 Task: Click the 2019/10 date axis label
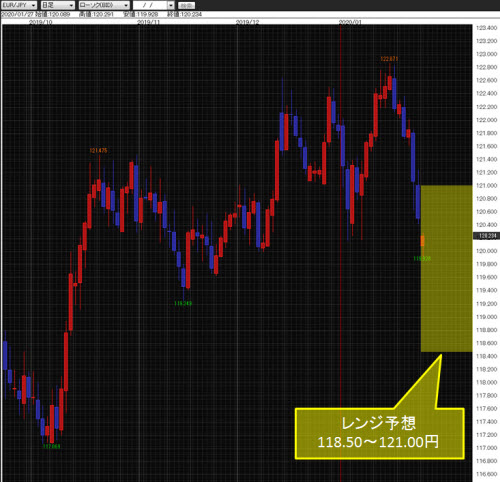tap(41, 22)
